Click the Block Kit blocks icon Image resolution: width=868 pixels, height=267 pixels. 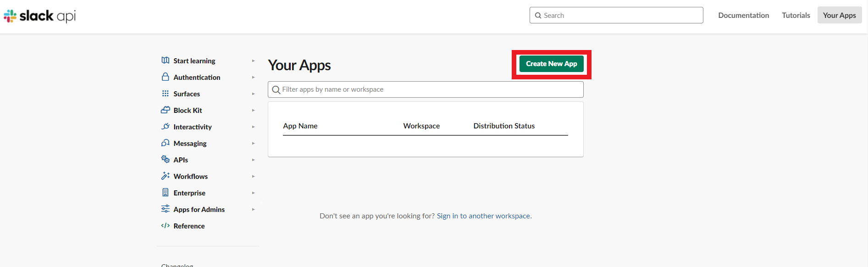click(x=166, y=110)
